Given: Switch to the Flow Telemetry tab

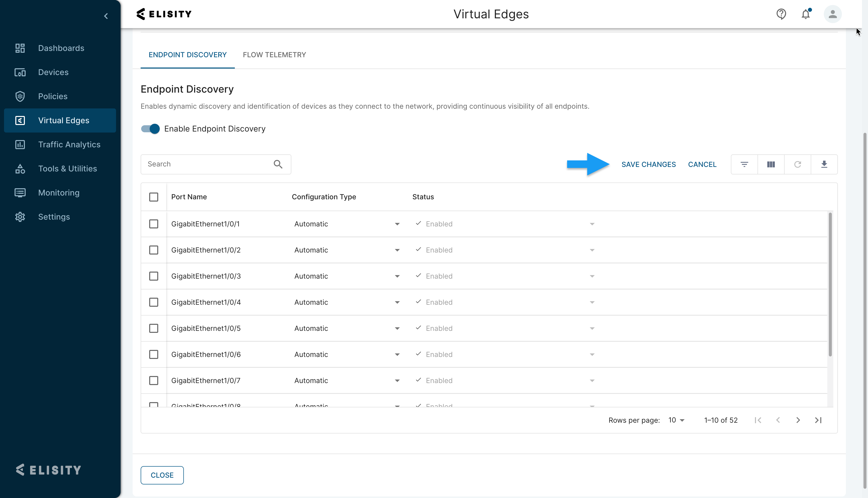Looking at the screenshot, I should tap(274, 55).
